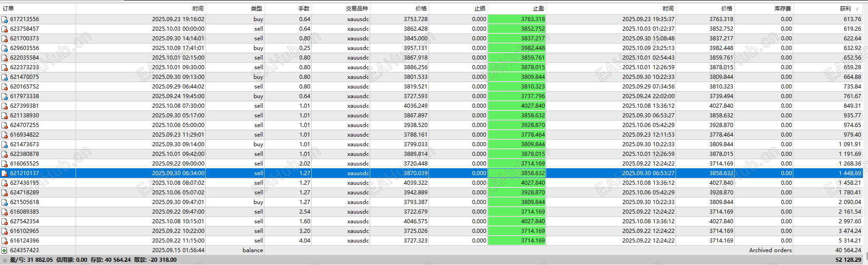Click the order icon beside 627542354
Image resolution: width=868 pixels, height=265 pixels.
(5, 221)
